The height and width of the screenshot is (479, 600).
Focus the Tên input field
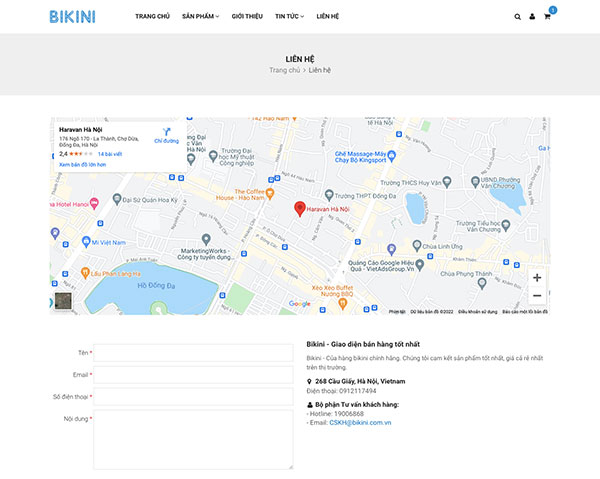pos(193,353)
